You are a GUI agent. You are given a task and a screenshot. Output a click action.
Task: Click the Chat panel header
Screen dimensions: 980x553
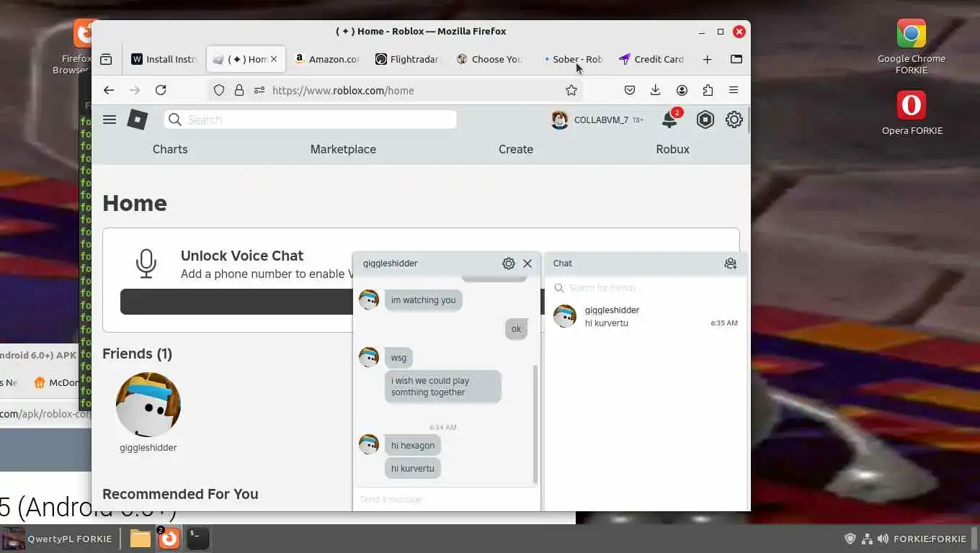click(646, 264)
